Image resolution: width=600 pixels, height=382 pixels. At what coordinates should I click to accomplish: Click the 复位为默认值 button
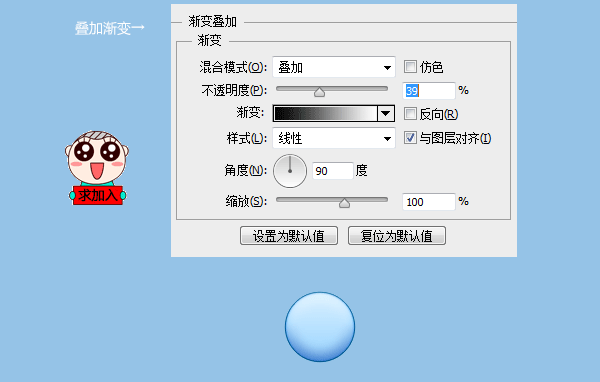pos(397,235)
